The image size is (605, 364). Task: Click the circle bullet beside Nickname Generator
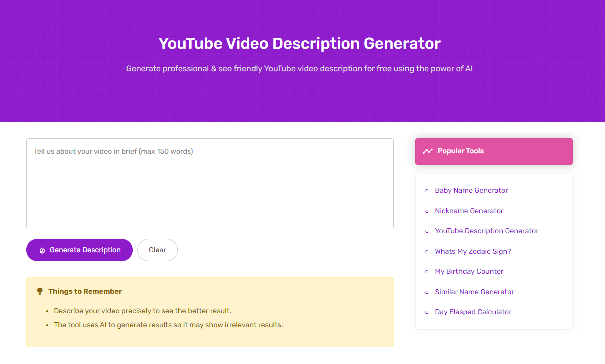tap(427, 211)
